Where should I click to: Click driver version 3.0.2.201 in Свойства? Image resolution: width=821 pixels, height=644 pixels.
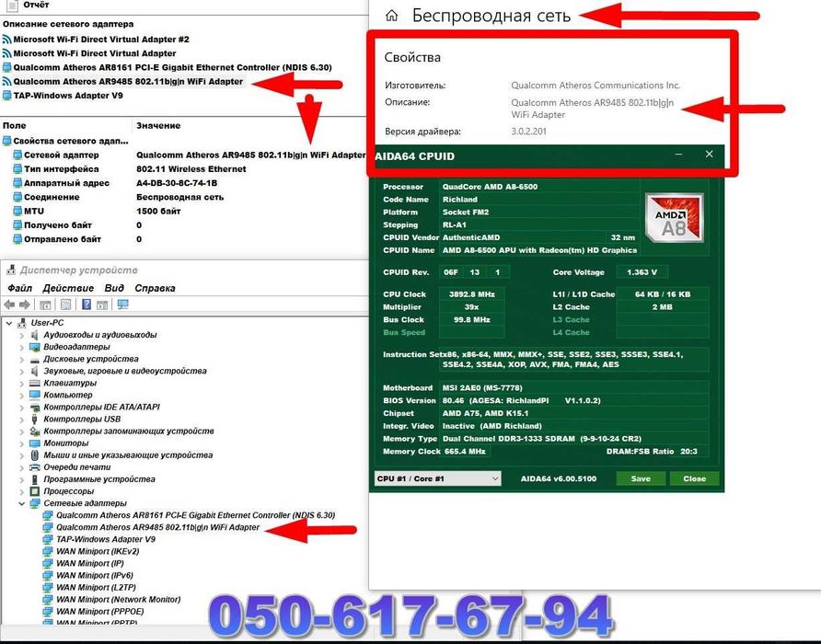(529, 132)
